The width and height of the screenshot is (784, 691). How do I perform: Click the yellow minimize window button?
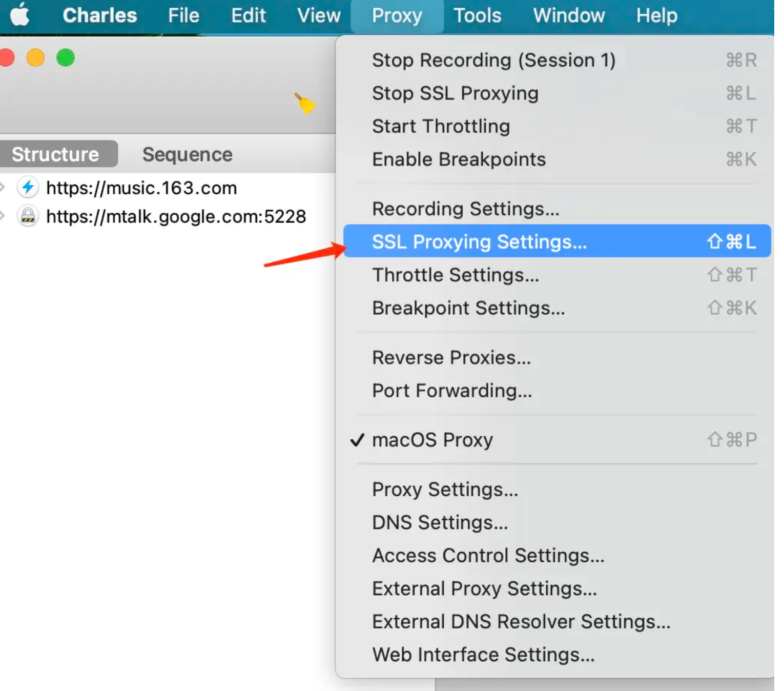[35, 57]
